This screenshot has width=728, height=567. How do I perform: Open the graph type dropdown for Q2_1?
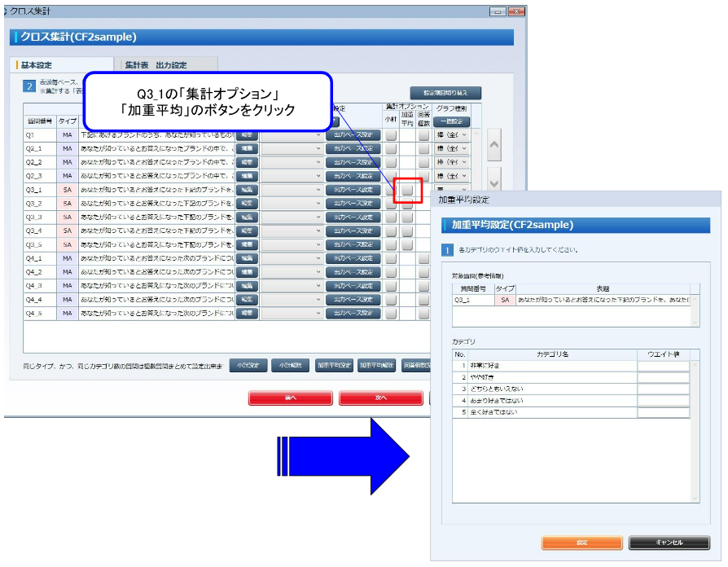pos(453,148)
